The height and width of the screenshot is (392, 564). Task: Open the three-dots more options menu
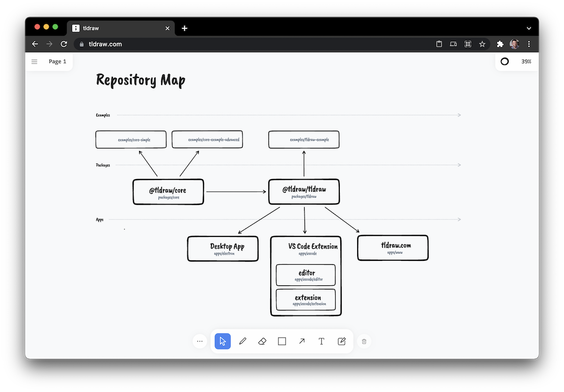click(x=200, y=341)
